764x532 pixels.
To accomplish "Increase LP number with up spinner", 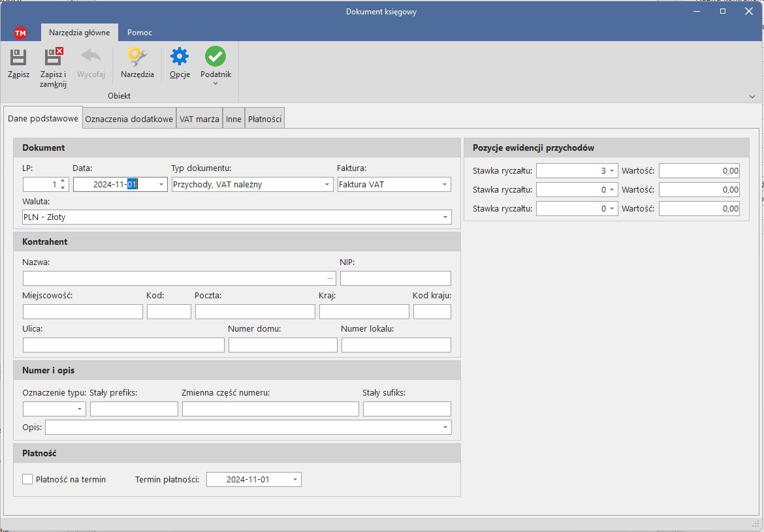I will [63, 181].
